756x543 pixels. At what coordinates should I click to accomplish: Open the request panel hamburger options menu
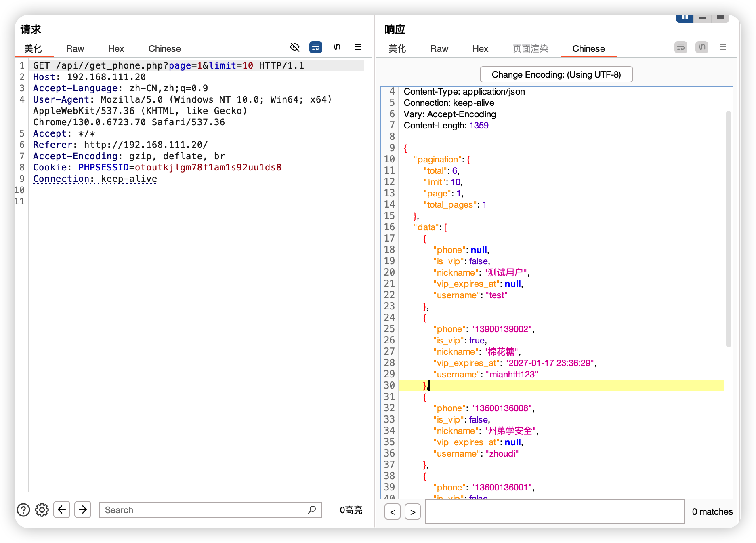pos(358,47)
